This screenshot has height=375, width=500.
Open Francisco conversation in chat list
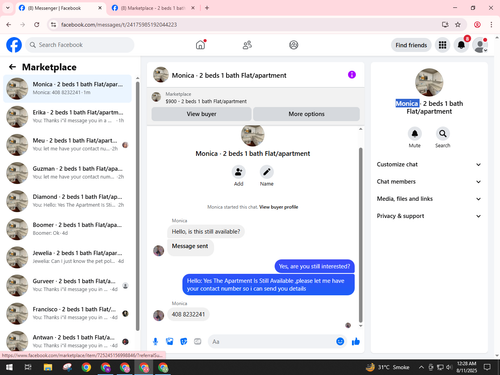point(67,313)
